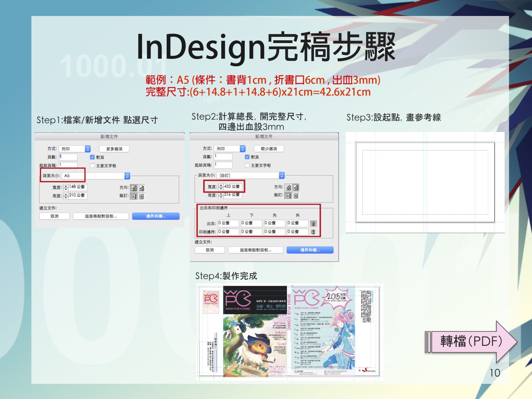Uncheck 對頁 checkbox in Step1 dialog
Viewport: 532px width, 399px height.
[x=92, y=157]
